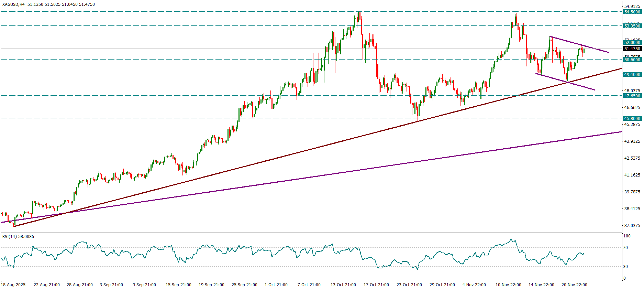
Task: Click the RSI(14) indicator label
Action: (18, 237)
